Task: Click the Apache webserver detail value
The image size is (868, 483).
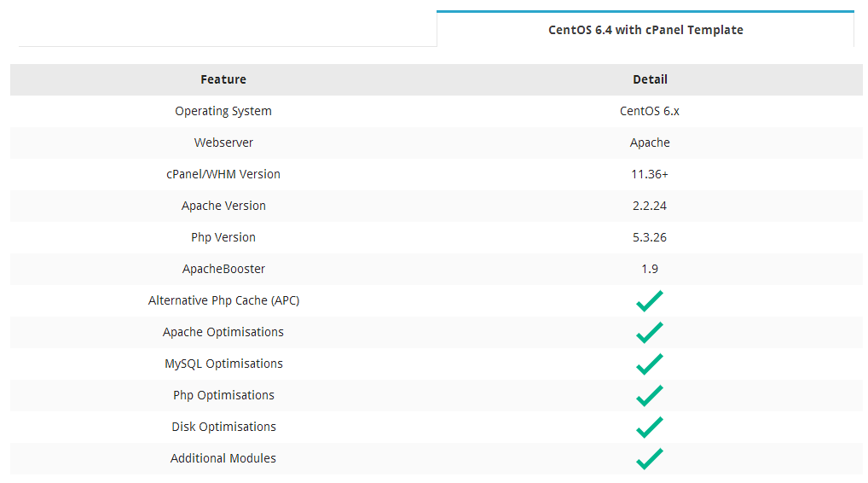Action: 650,143
